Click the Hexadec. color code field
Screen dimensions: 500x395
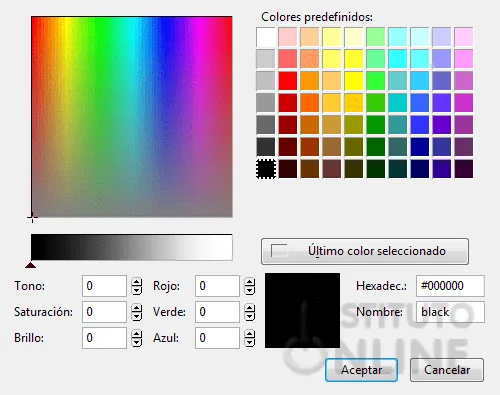click(450, 286)
